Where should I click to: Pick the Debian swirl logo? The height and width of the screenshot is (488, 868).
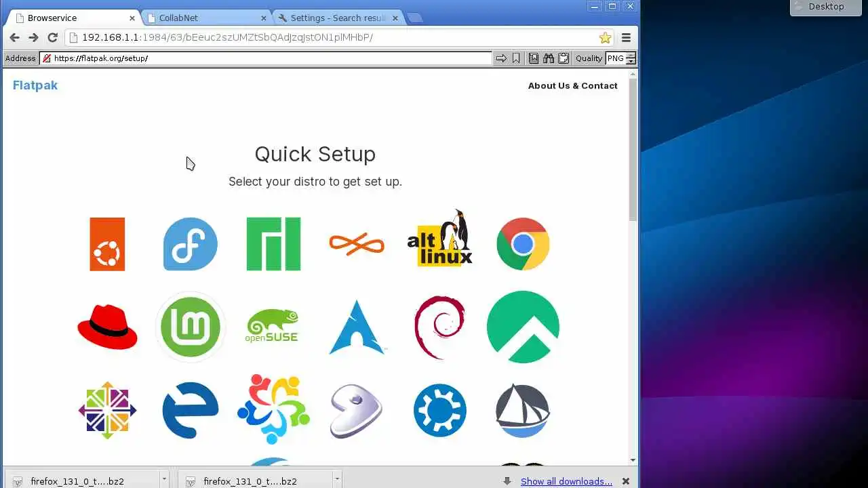tap(439, 327)
